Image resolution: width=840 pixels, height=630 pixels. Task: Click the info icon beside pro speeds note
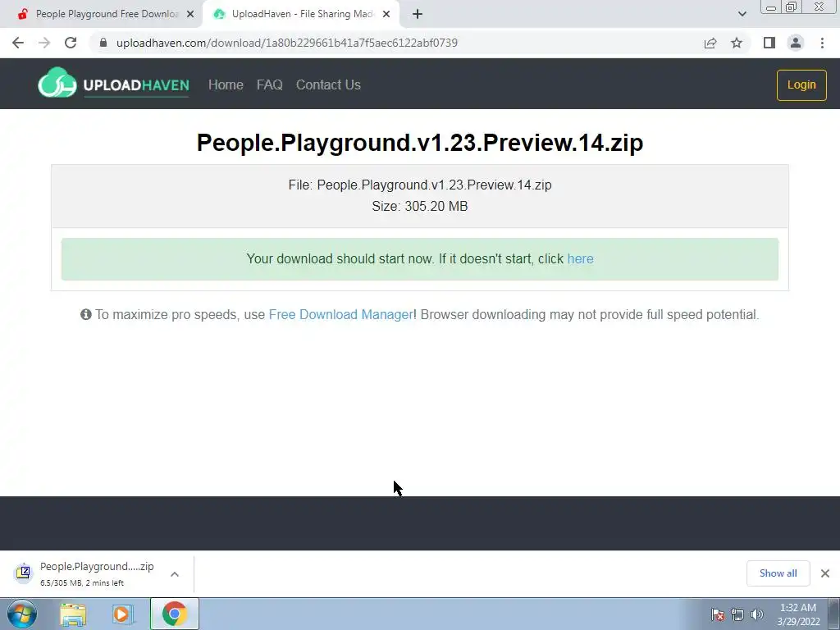tap(85, 314)
